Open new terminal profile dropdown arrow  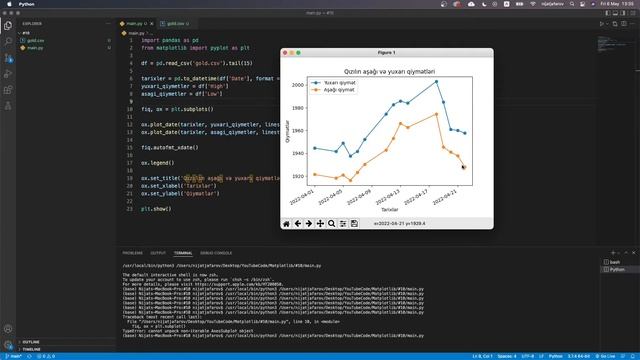(x=618, y=253)
